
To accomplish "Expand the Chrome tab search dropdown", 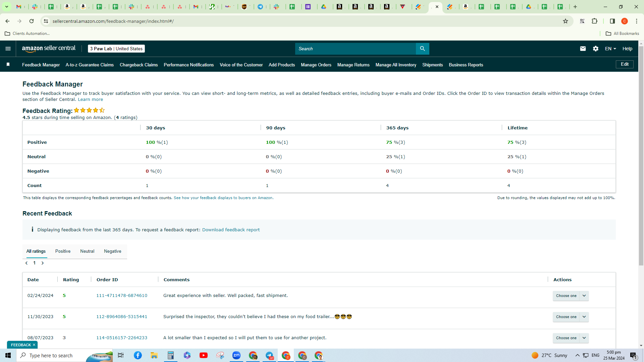I will [x=6, y=7].
